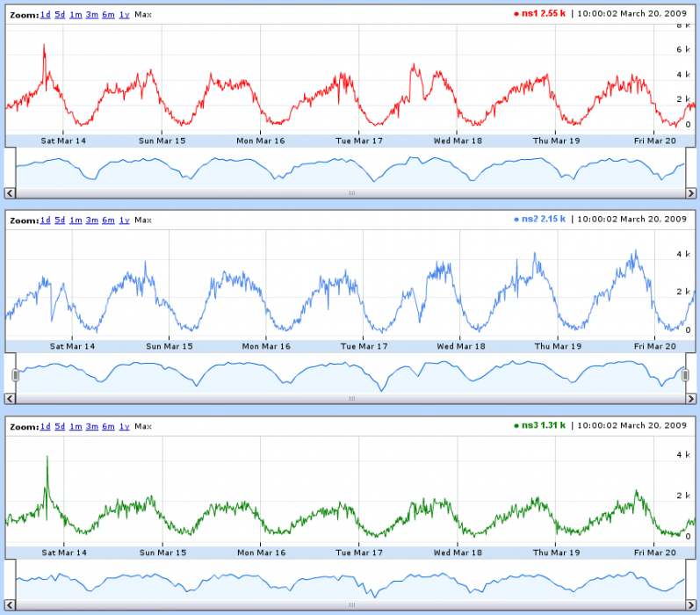Click the ns1 overview range chart
The image size is (700, 615).
[x=351, y=169]
